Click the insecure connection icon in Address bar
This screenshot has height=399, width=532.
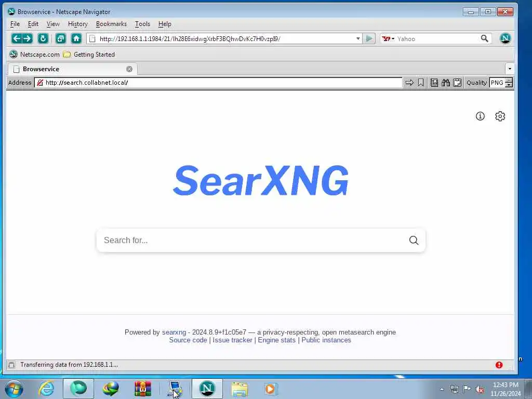39,83
